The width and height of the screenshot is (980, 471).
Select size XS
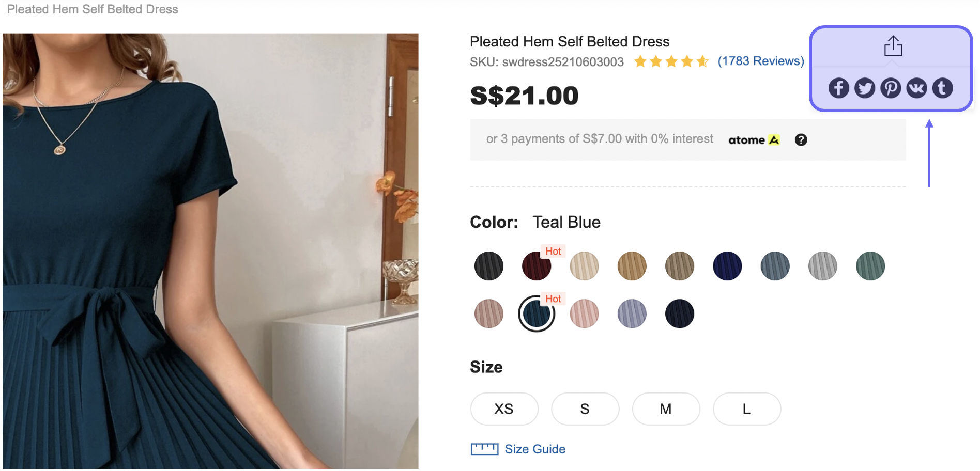coord(504,409)
